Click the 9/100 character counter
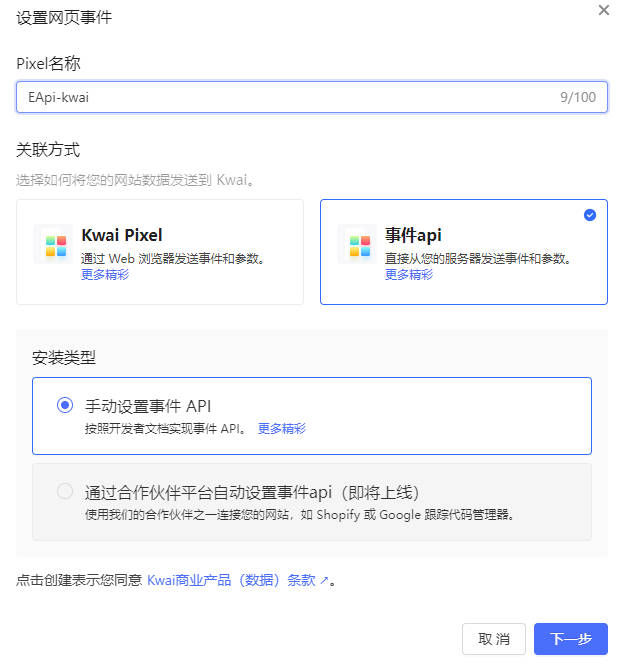This screenshot has width=627, height=668. coord(578,97)
